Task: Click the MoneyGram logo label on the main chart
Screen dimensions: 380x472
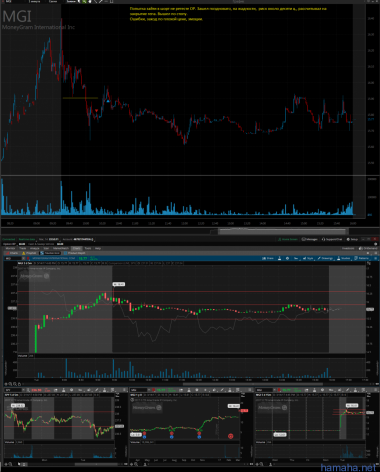Action: [35, 276]
